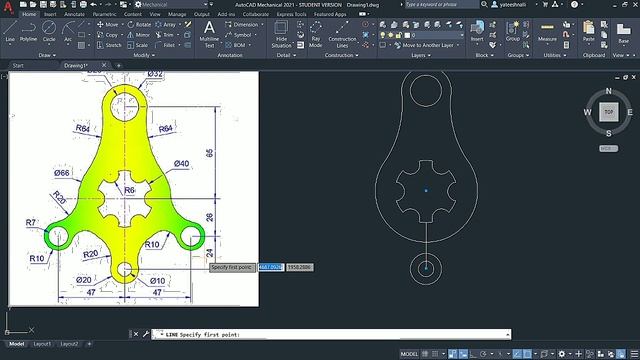The image size is (640, 360).
Task: Toggle grid display in status bar
Action: click(425, 354)
